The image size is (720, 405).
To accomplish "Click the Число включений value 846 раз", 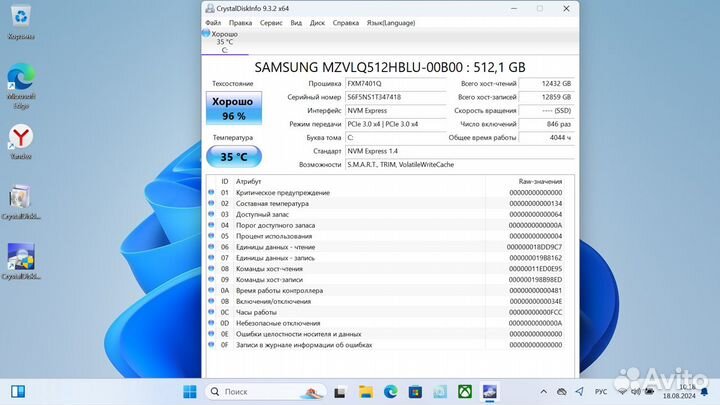I will point(546,124).
